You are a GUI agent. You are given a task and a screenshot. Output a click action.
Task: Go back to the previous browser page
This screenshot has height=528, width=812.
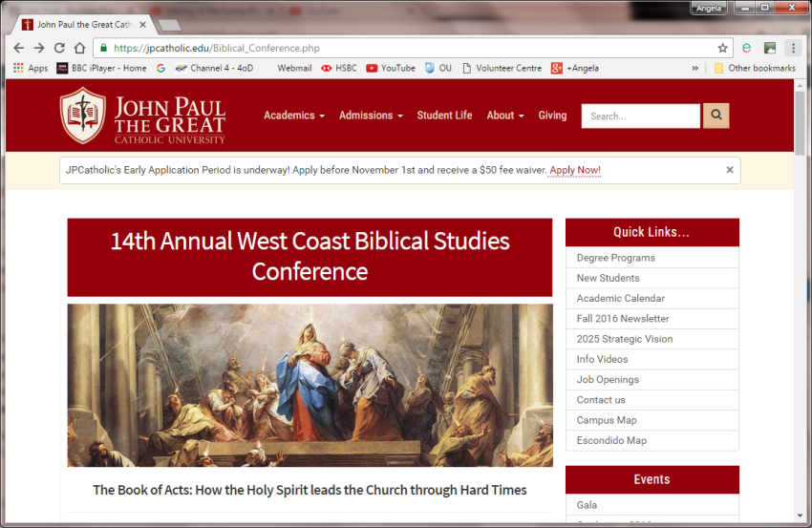tap(19, 48)
